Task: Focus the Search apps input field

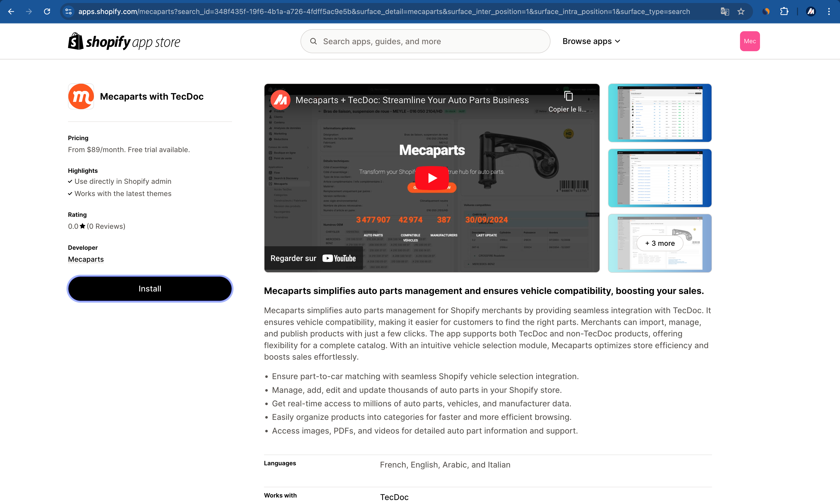Action: point(425,41)
